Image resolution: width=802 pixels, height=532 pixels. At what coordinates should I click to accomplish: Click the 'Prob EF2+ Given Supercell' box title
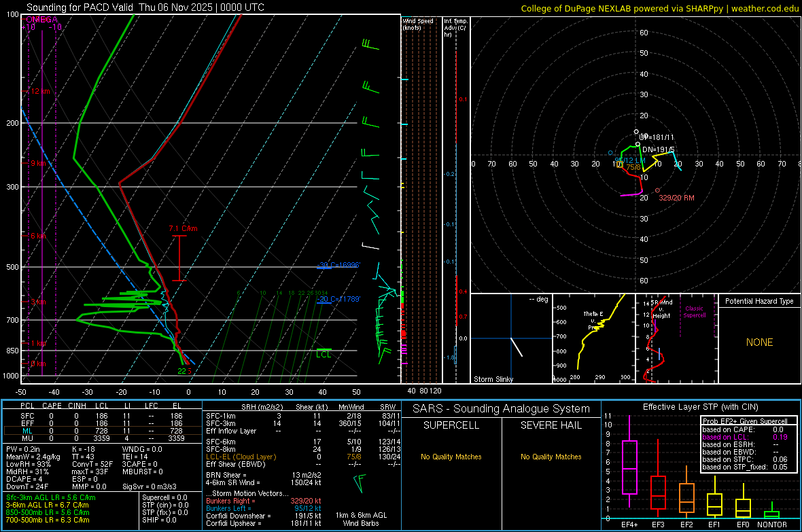[x=745, y=421]
